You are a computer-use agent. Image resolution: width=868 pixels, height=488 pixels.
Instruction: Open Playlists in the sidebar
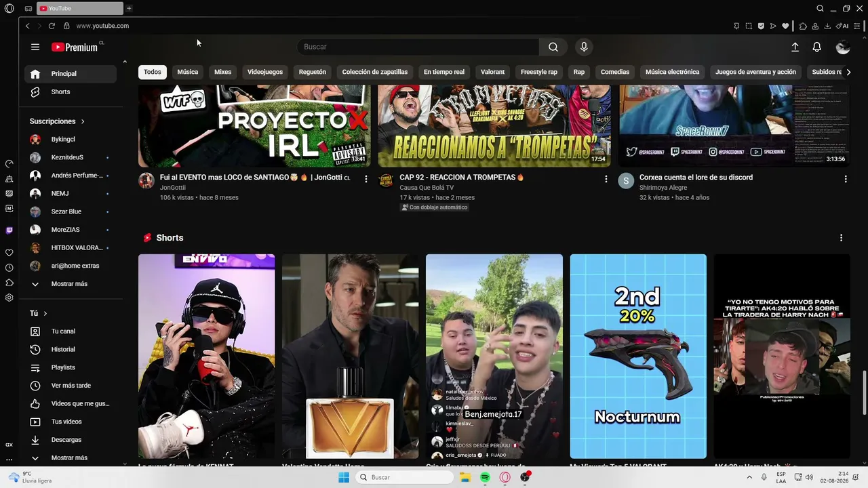point(71,367)
